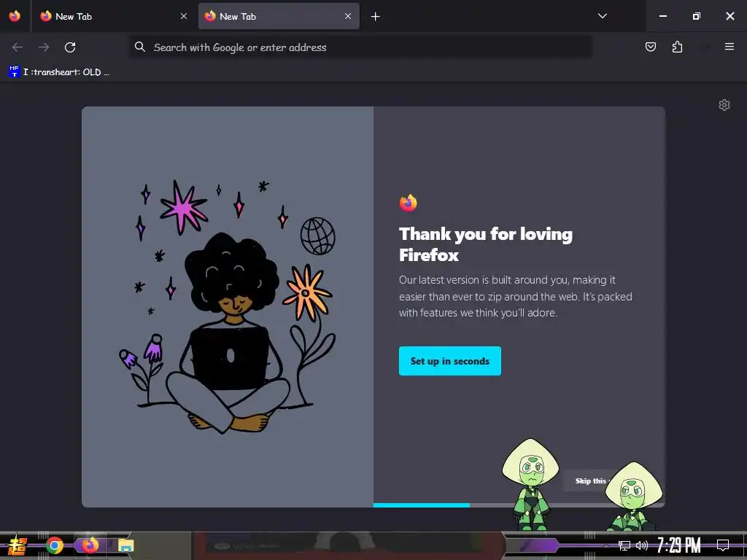Select the second New Tab
Screen dimensions: 747x560
tap(279, 16)
